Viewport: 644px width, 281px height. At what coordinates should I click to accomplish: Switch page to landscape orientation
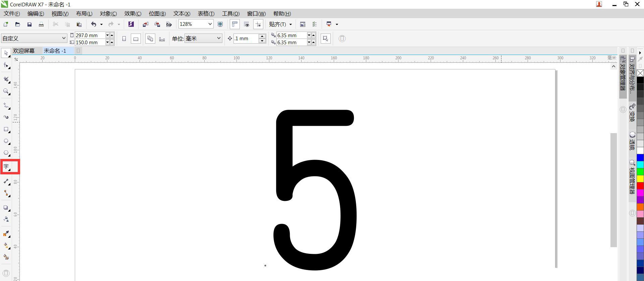(x=136, y=39)
